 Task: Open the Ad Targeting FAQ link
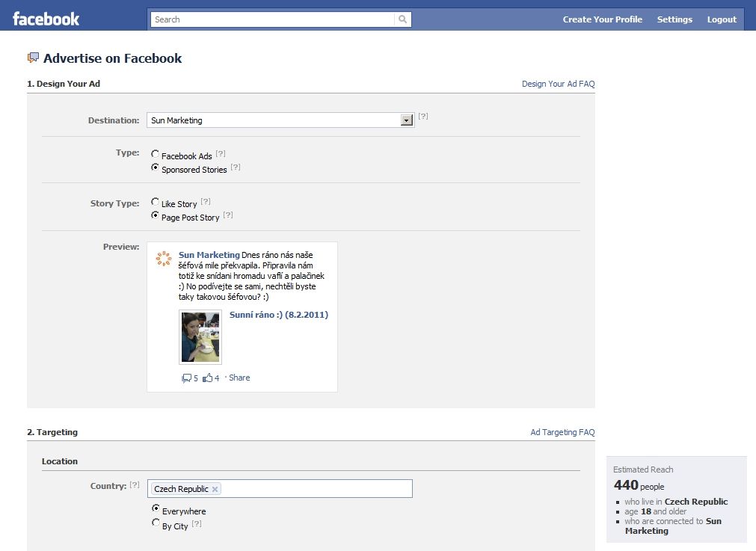pyautogui.click(x=562, y=432)
